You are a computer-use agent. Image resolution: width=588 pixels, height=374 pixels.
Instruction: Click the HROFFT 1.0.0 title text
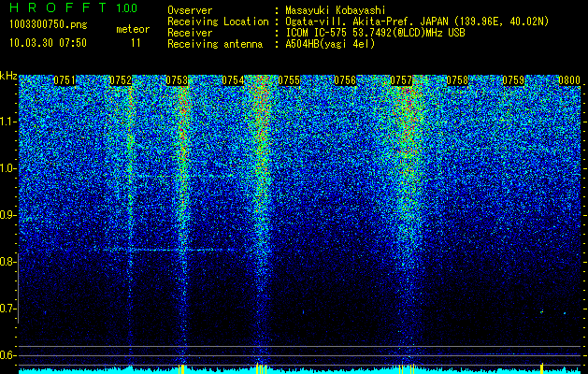point(74,7)
